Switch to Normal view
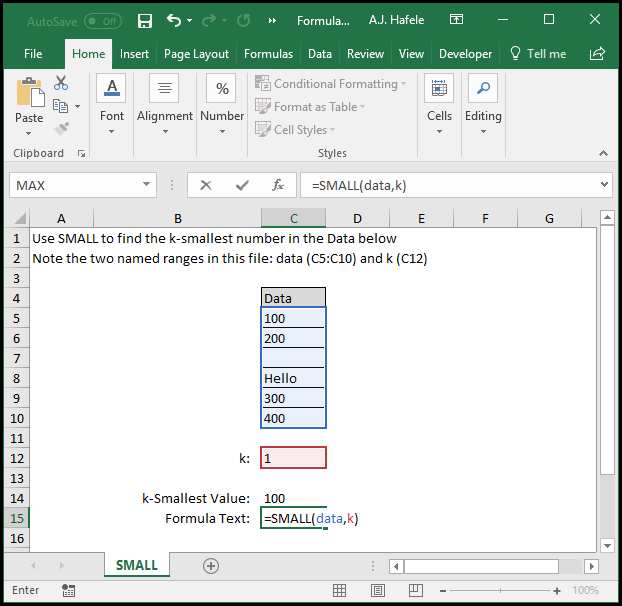This screenshot has height=606, width=622. (x=339, y=591)
